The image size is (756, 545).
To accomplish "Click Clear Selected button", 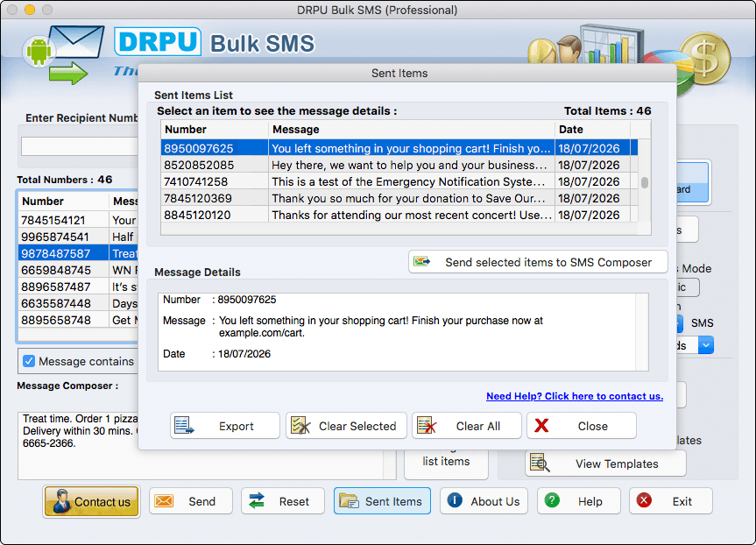I will pos(346,426).
